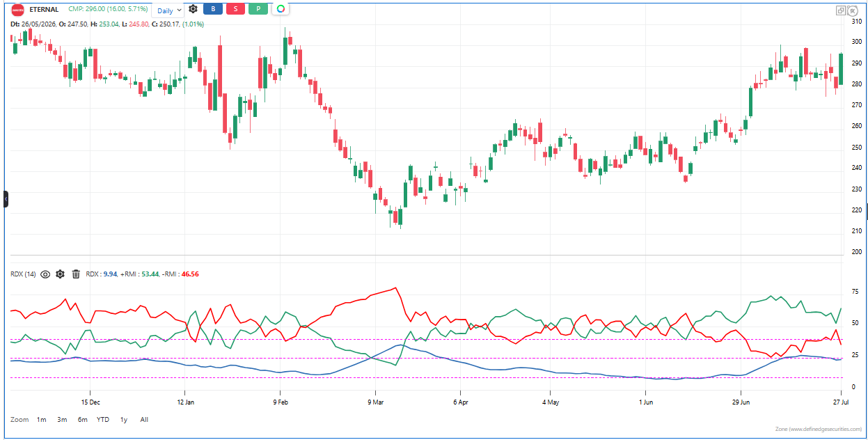Click the 25 level on RDX axis

click(x=855, y=355)
